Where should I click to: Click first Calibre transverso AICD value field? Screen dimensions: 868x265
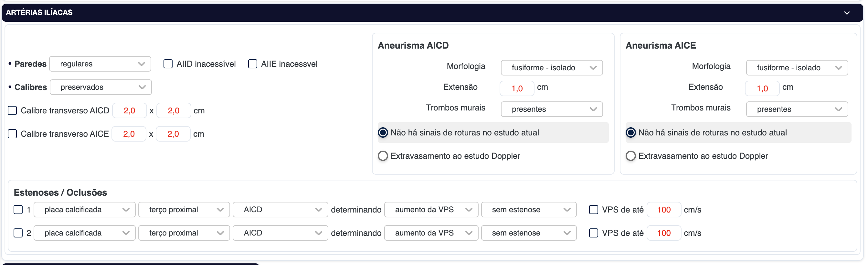coord(129,110)
